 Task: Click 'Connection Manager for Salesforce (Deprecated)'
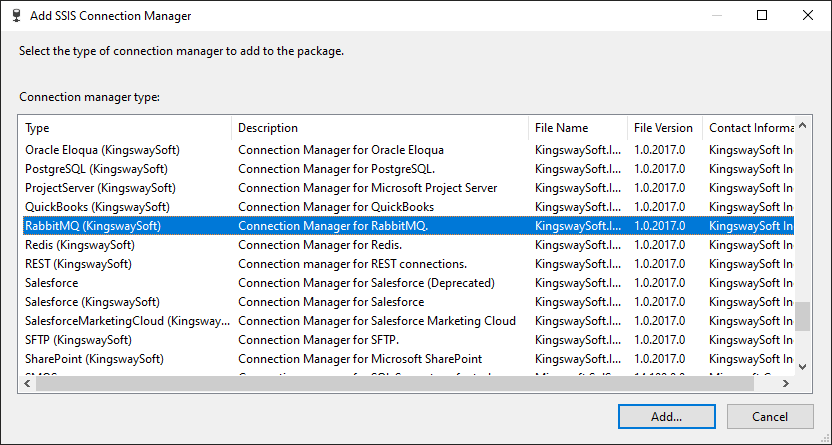[x=367, y=283]
